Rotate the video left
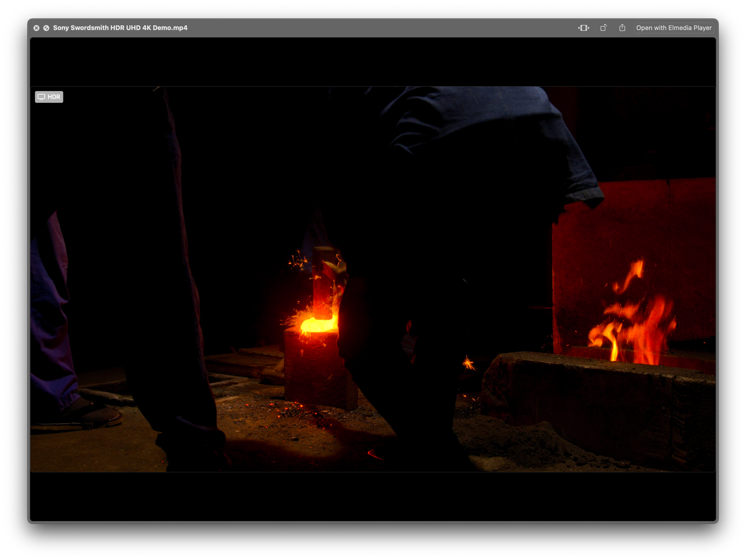The width and height of the screenshot is (746, 560). 603,28
